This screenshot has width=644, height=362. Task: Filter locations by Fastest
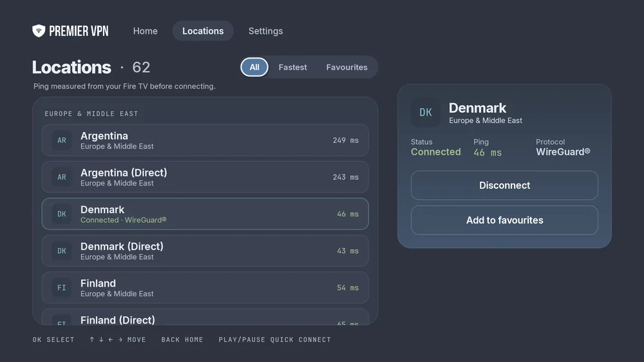tap(292, 67)
